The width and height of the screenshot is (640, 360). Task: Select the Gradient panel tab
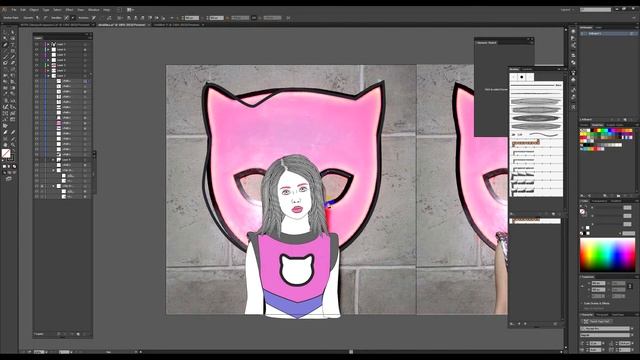616,201
